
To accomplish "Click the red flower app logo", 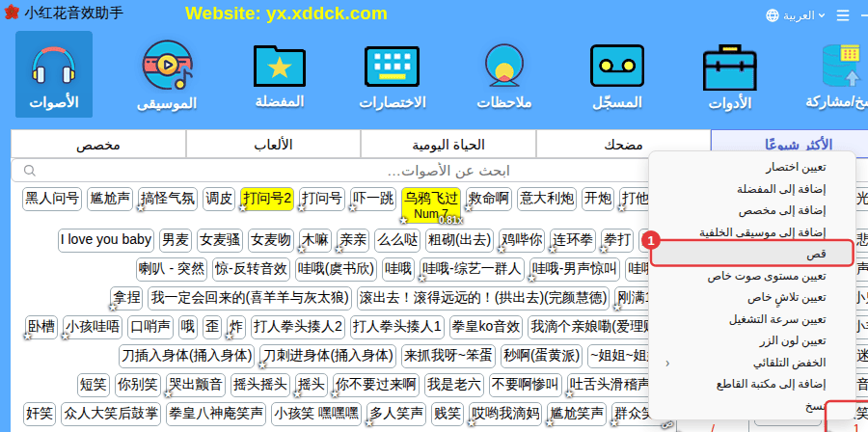I will [12, 13].
